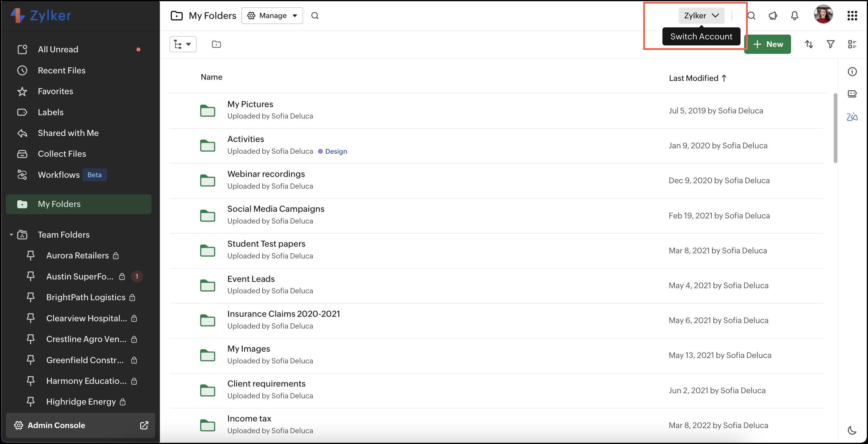Click the new folder icon in toolbar
Screen dimensions: 868x444
click(x=216, y=44)
